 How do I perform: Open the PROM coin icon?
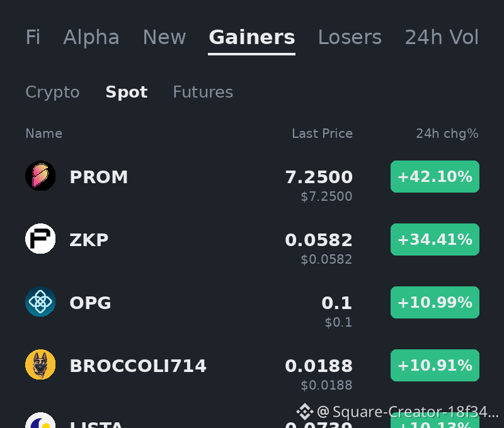coord(40,176)
